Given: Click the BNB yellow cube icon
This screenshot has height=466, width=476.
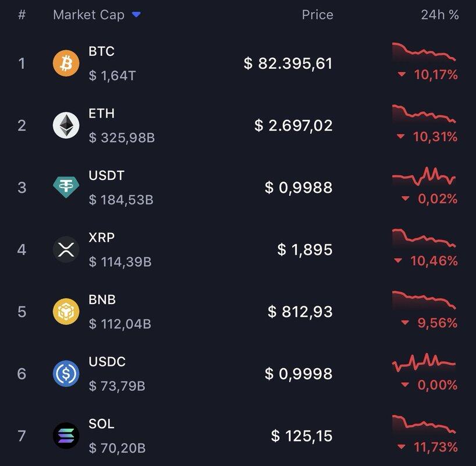Looking at the screenshot, I should pyautogui.click(x=66, y=312).
